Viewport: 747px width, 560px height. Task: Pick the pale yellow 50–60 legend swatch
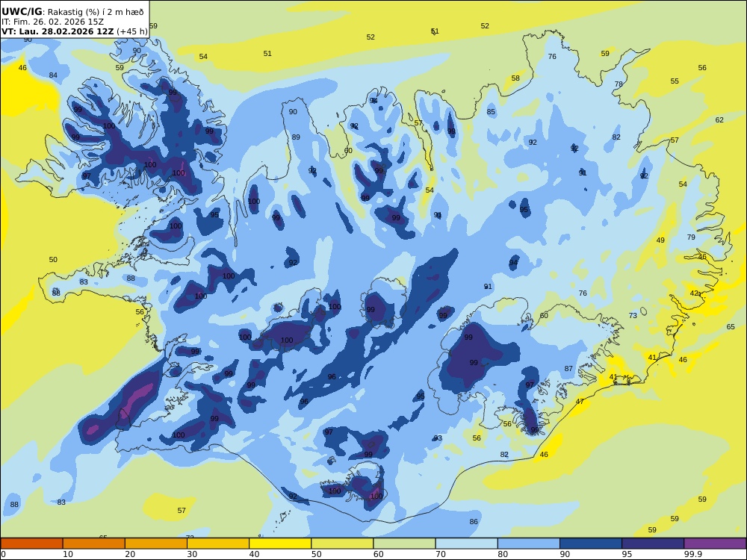(x=342, y=544)
